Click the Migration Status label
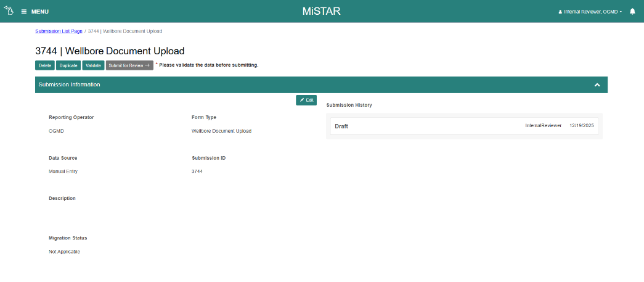The image size is (644, 282). coord(68,238)
